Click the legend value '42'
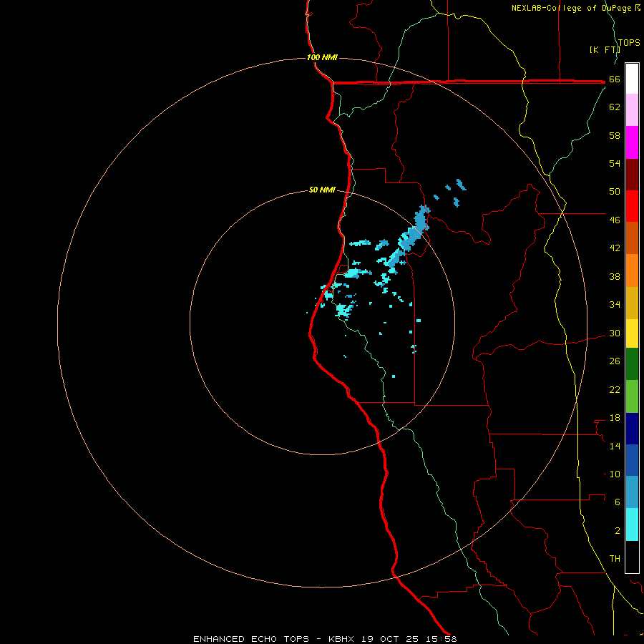 [615, 248]
